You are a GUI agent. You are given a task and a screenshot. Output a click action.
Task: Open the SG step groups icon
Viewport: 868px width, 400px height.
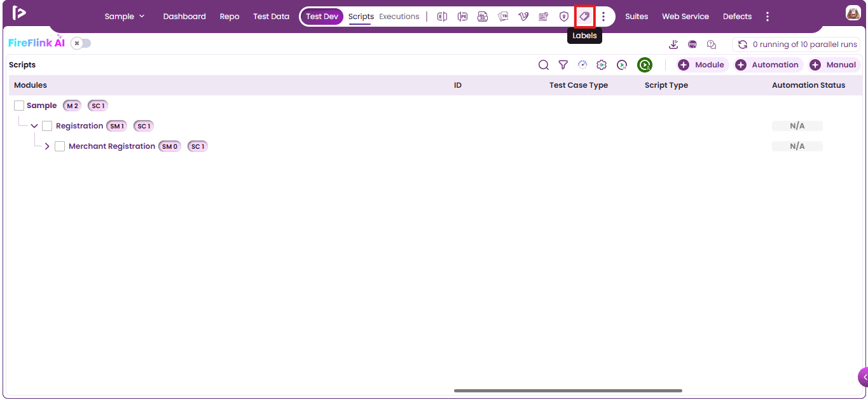[x=483, y=17]
